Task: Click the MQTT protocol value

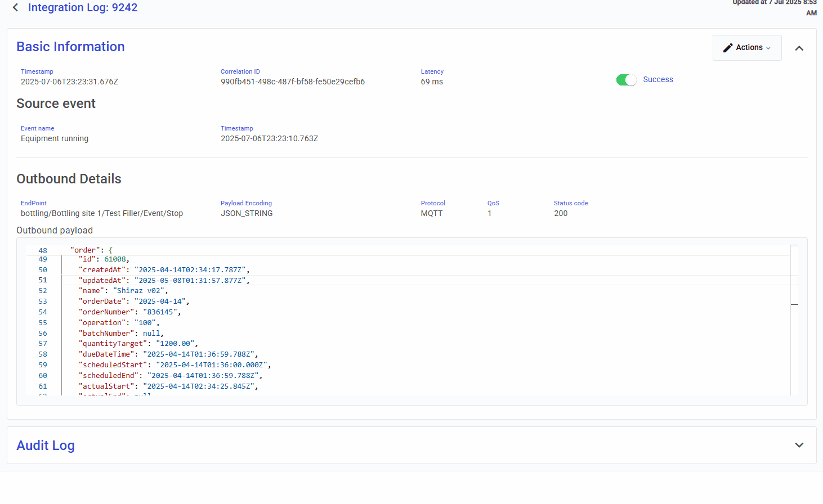Action: pyautogui.click(x=432, y=213)
